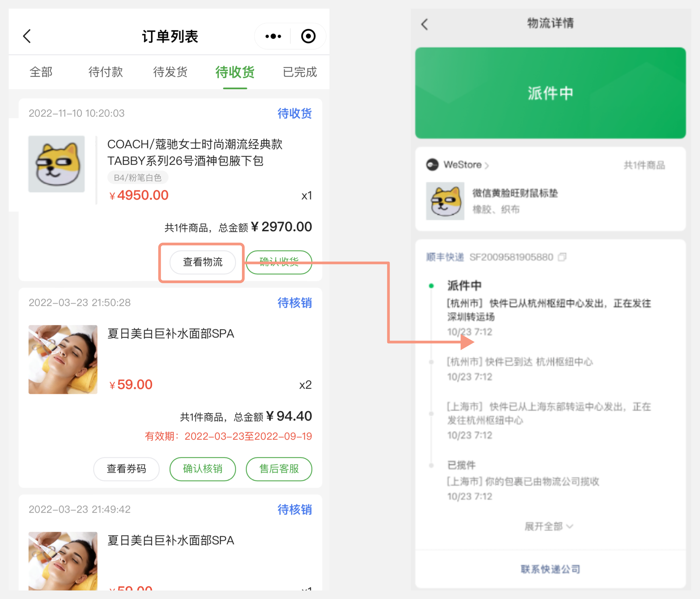The image size is (700, 599).
Task: Expand all logistics records with 展开全部
Action: (549, 526)
